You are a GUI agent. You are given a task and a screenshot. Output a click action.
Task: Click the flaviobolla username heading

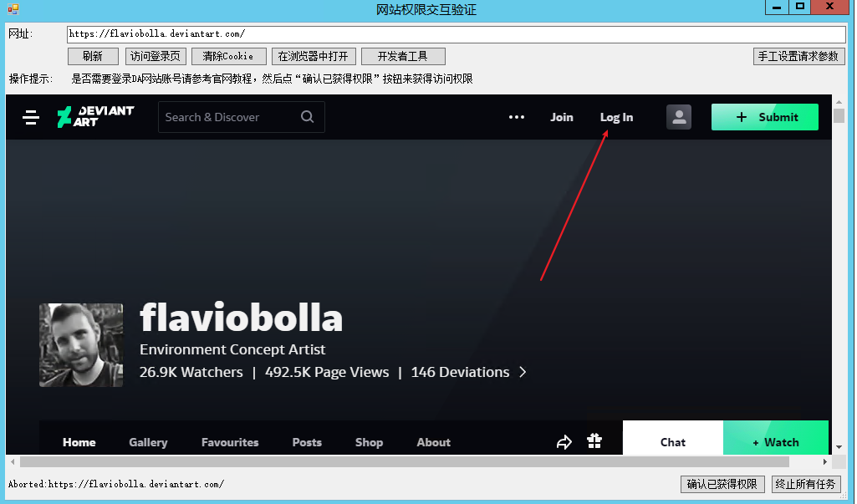point(241,317)
